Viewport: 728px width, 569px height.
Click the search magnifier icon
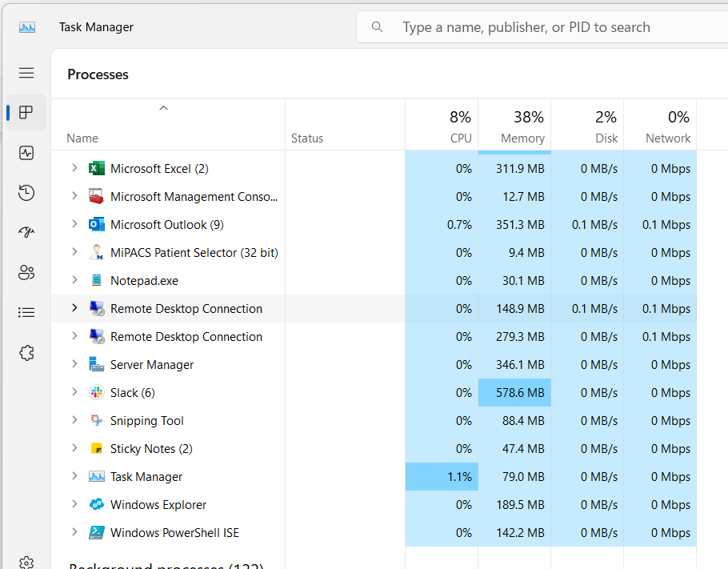click(x=378, y=27)
